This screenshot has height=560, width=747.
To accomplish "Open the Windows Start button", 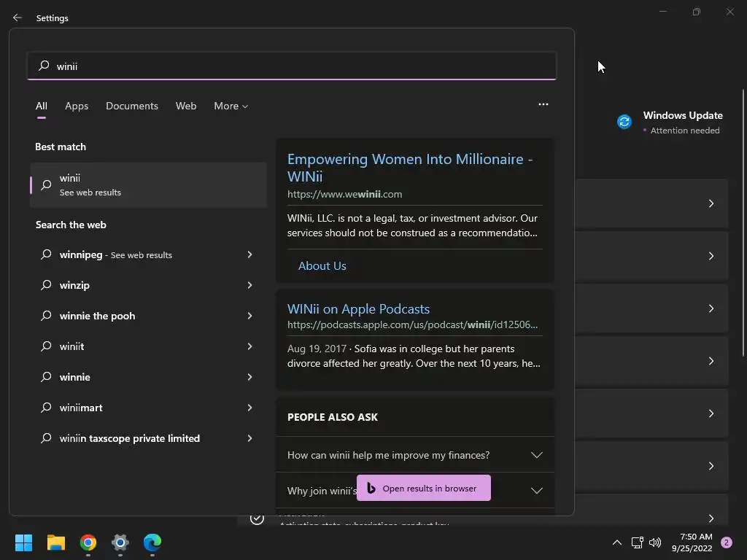I will point(23,542).
